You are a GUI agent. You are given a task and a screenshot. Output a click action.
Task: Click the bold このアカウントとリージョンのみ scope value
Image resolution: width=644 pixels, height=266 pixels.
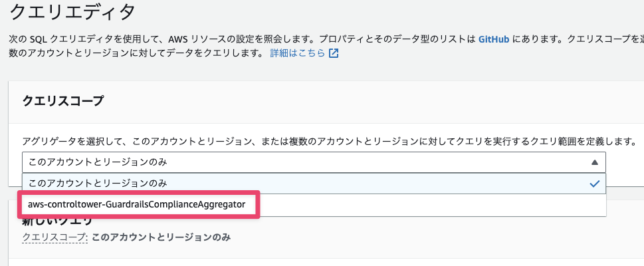[x=161, y=237]
